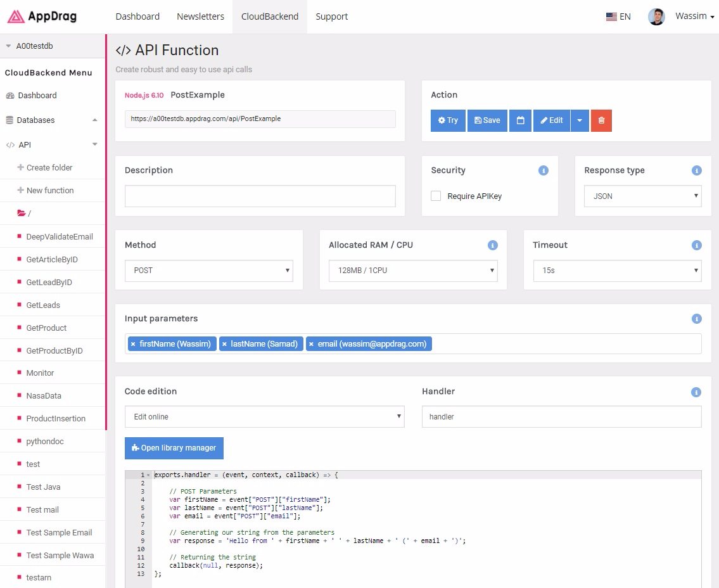The width and height of the screenshot is (719, 588).
Task: Select the GetArticleByID function
Action: [x=53, y=260]
